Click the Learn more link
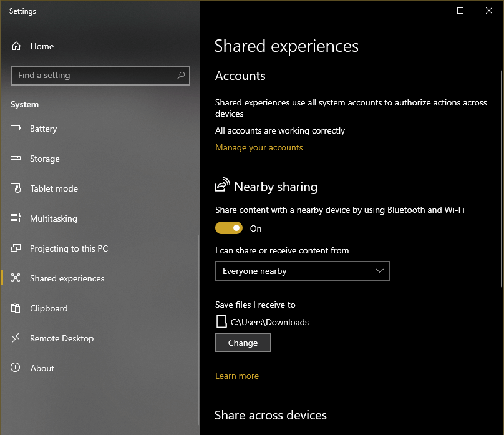 click(x=237, y=376)
